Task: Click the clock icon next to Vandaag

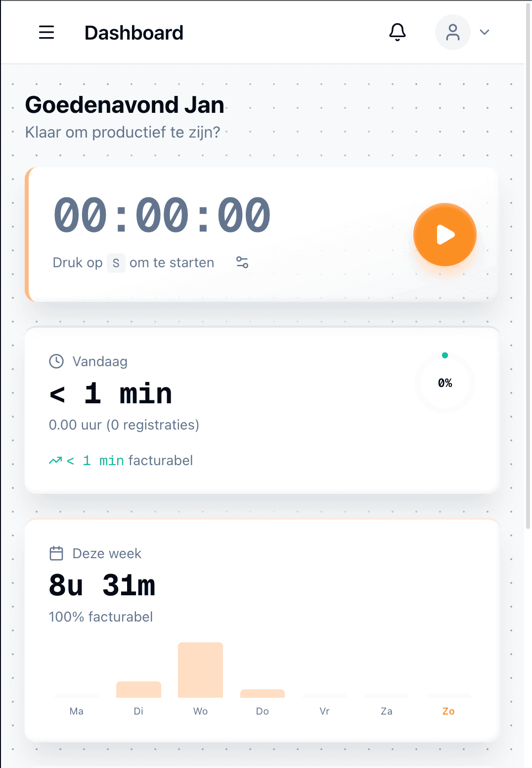Action: (x=56, y=361)
